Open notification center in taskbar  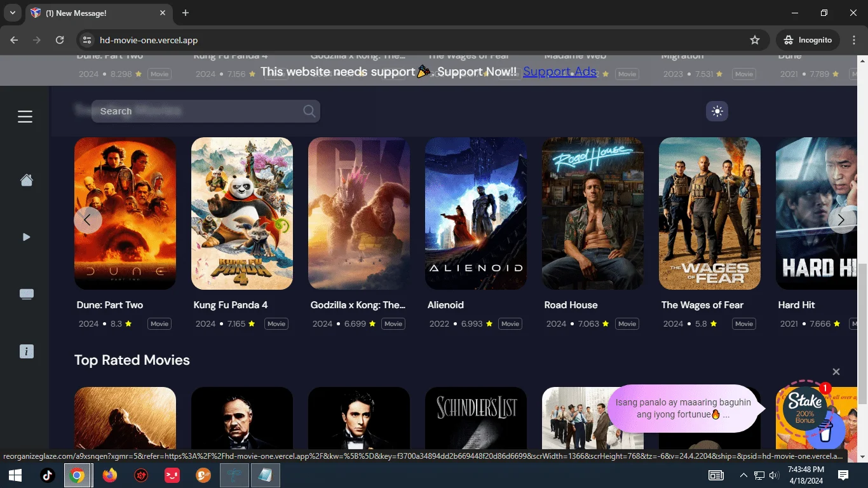tap(843, 475)
